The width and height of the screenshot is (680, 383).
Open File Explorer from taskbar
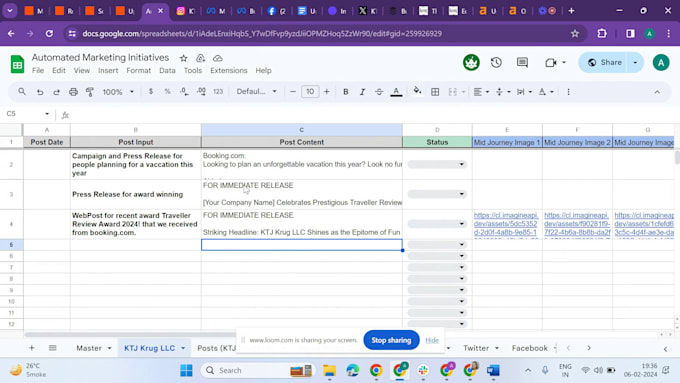(329, 370)
